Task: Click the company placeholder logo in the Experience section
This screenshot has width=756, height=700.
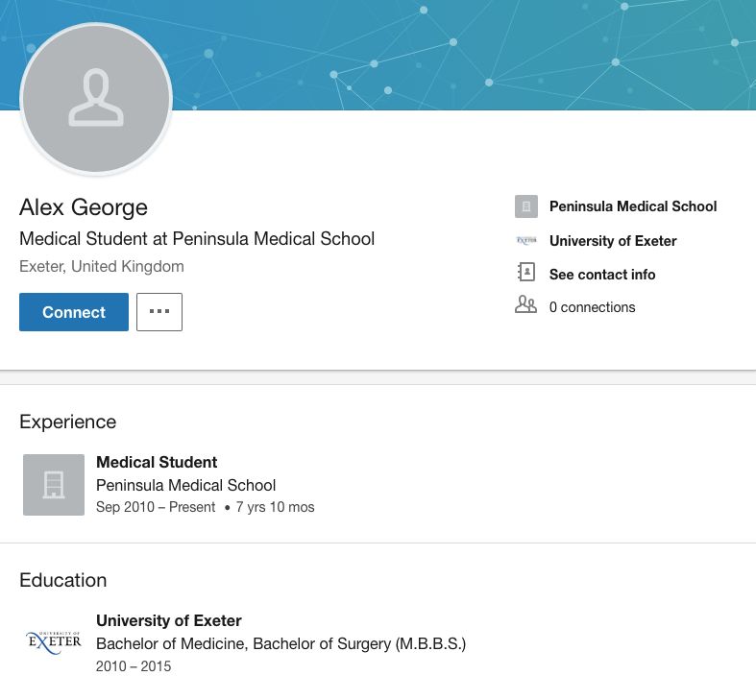Action: point(54,485)
